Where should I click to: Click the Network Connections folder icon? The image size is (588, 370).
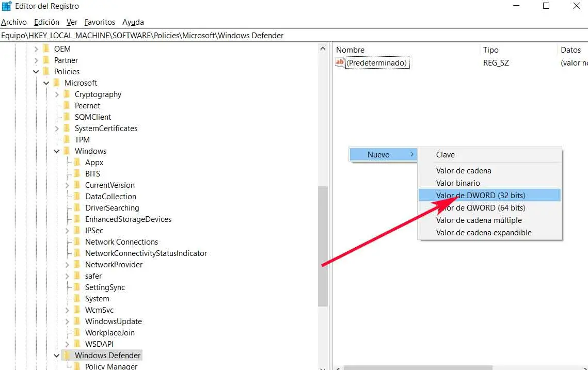77,242
